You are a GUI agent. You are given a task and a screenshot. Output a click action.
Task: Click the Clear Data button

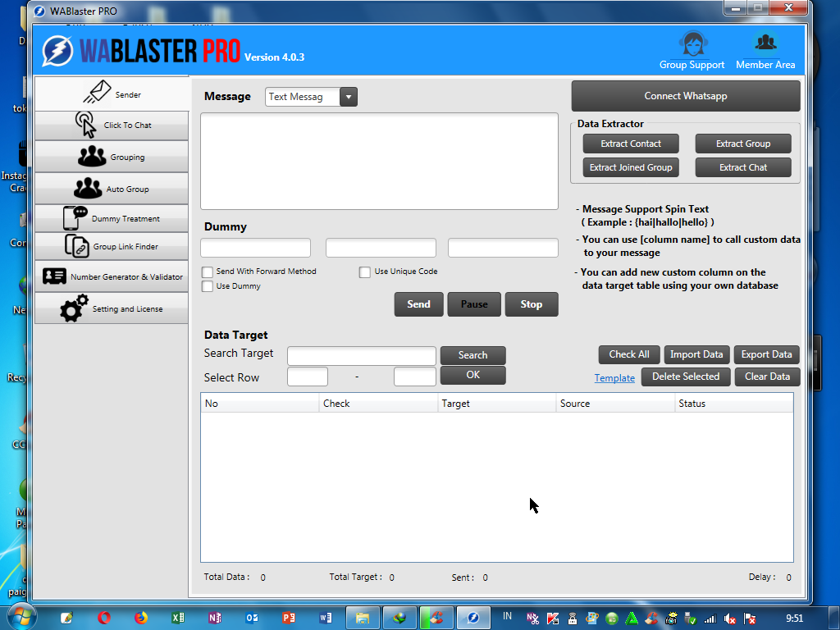(x=767, y=377)
